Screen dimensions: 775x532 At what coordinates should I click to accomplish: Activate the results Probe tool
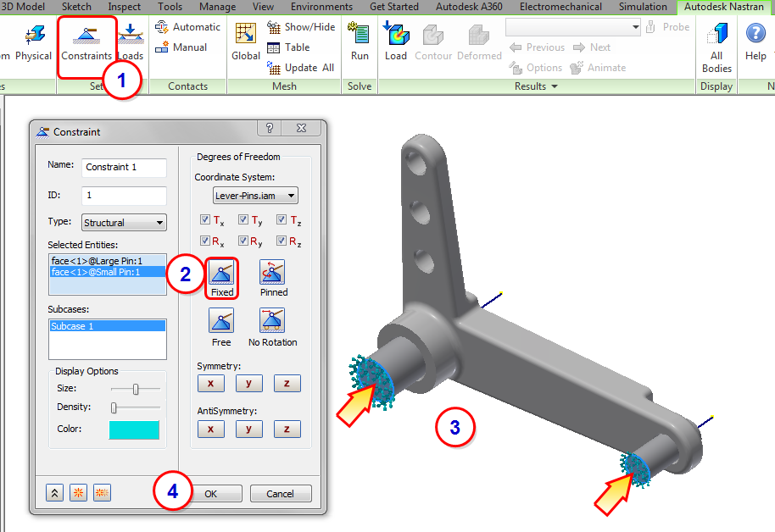[x=668, y=27]
